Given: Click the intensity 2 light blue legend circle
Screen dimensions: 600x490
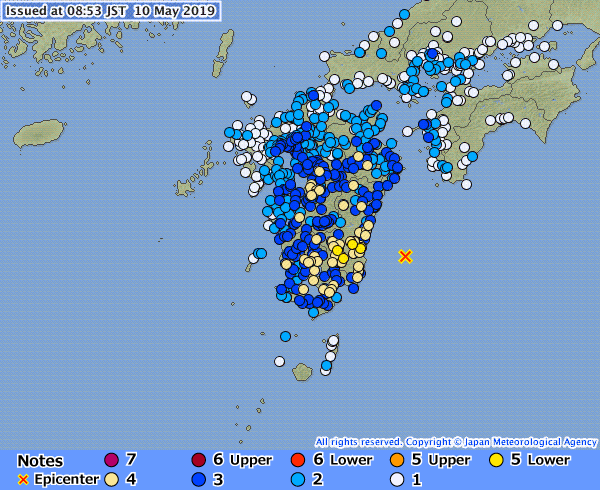Looking at the screenshot, I should (x=298, y=480).
